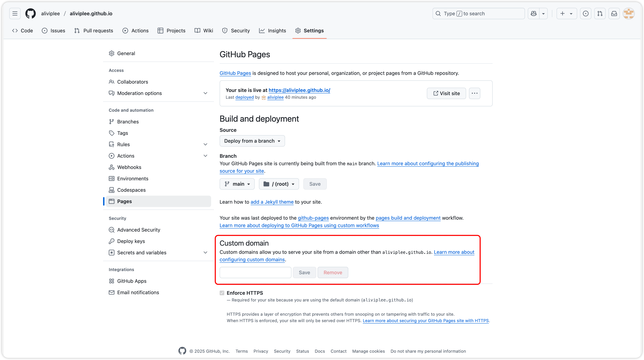Viewport: 644px width, 360px height.
Task: Open the footer Docs link
Action: [320, 351]
